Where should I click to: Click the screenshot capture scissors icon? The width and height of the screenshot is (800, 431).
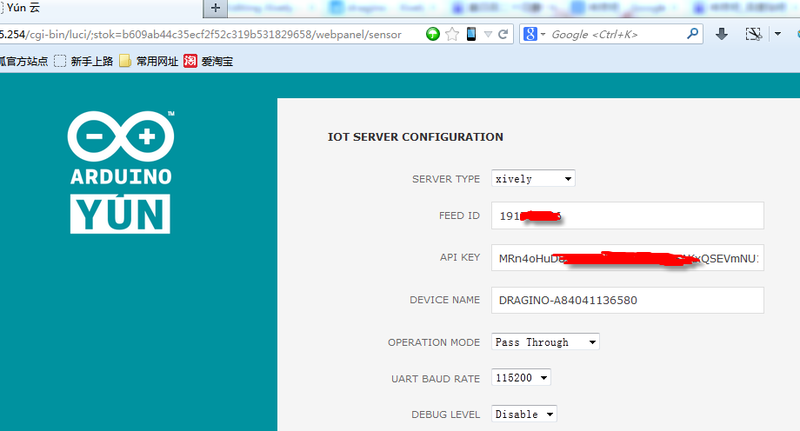[x=753, y=34]
